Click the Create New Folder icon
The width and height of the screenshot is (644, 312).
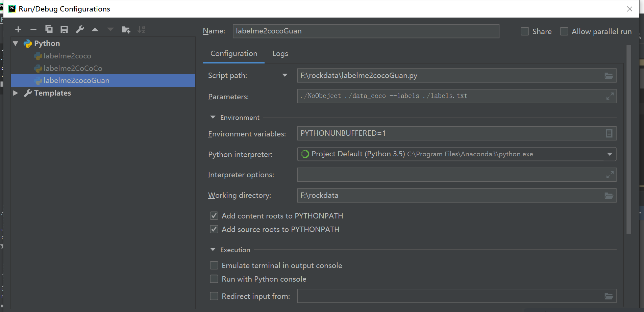pos(126,30)
